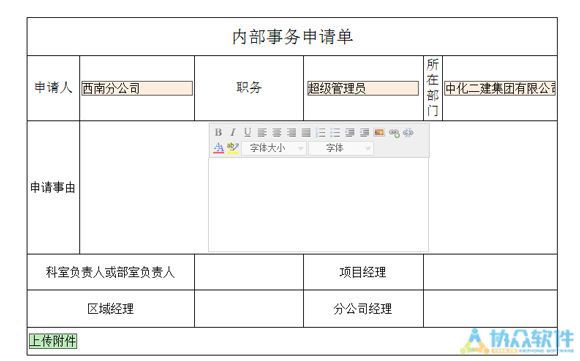This screenshot has height=361, width=580.
Task: Insert an ordered numbered list
Action: point(321,132)
